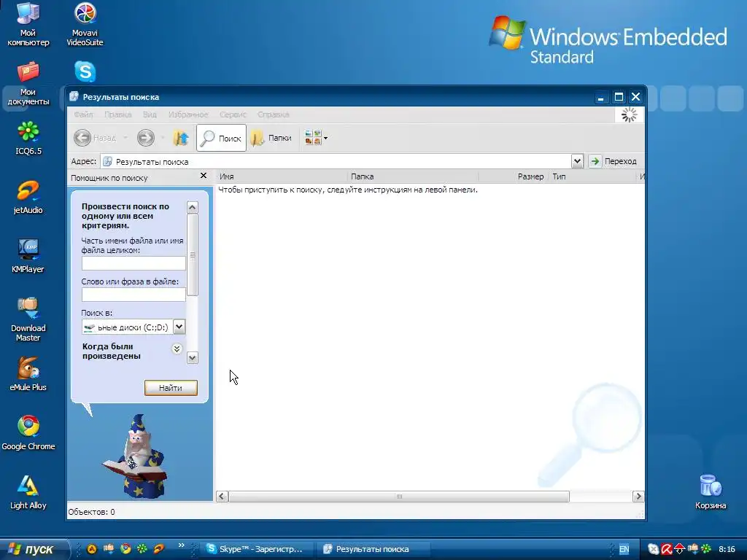Click the EN language indicator
Image resolution: width=747 pixels, height=560 pixels.
[x=624, y=549]
